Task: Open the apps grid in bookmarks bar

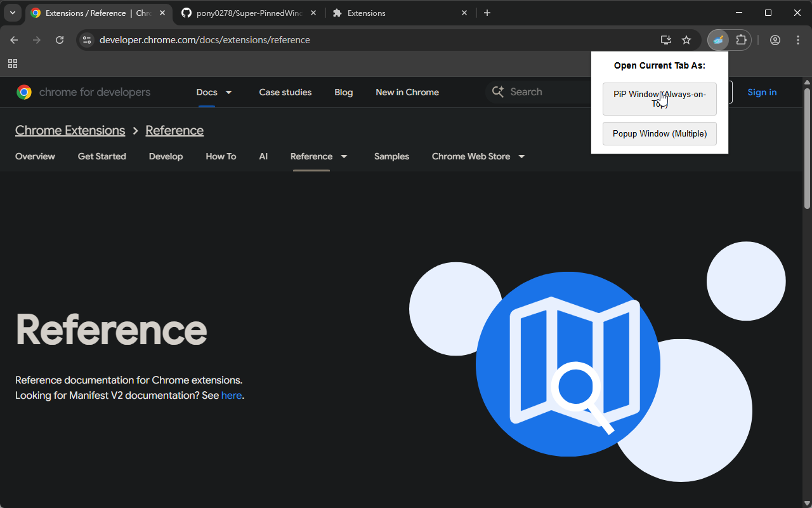Action: tap(13, 63)
